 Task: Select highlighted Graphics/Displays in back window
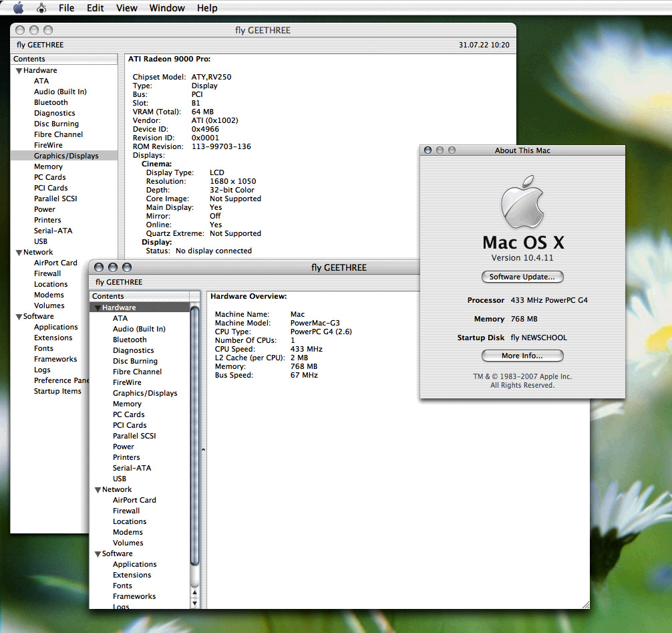(x=64, y=156)
